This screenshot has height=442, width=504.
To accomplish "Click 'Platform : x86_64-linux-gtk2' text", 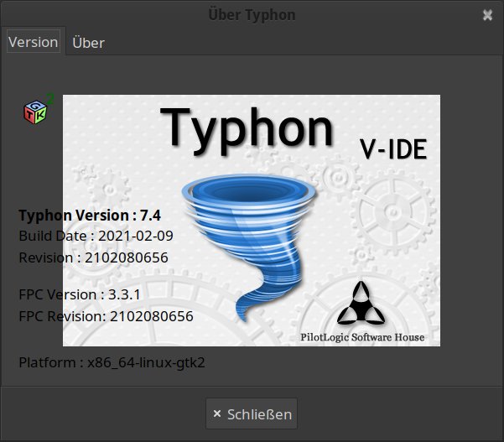I will click(112, 362).
